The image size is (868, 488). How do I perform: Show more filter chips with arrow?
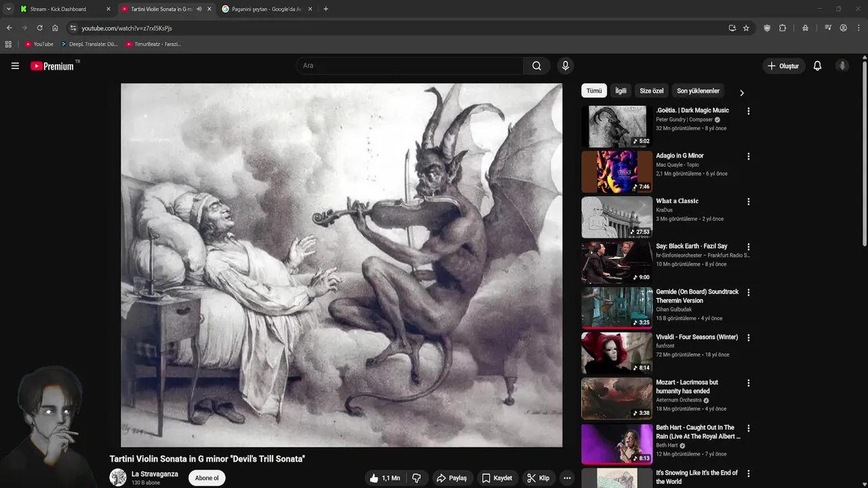[x=741, y=93]
